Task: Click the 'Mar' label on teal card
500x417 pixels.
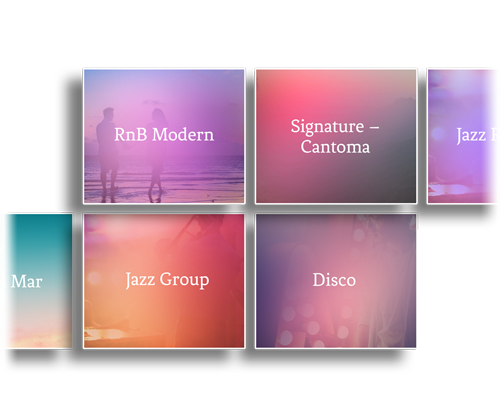Action: (26, 281)
